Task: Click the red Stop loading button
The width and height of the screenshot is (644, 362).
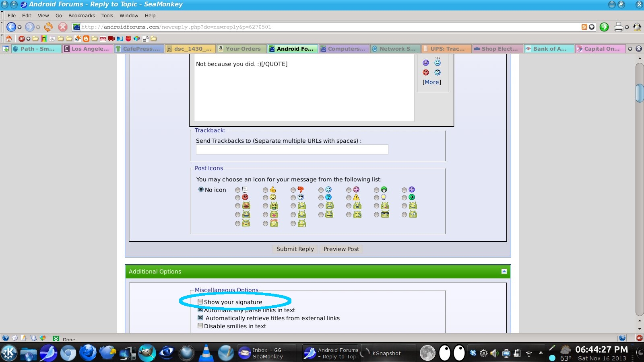Action: click(63, 27)
